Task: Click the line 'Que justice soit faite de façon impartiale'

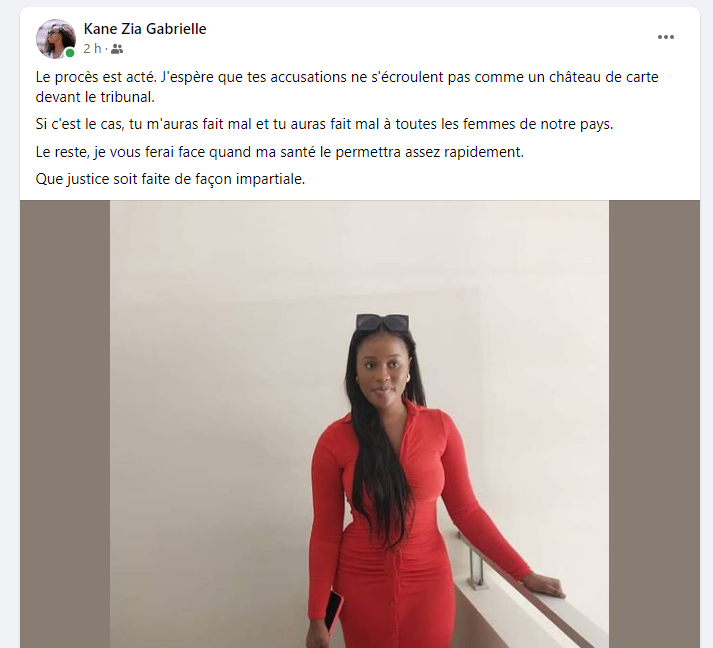Action: (x=170, y=179)
